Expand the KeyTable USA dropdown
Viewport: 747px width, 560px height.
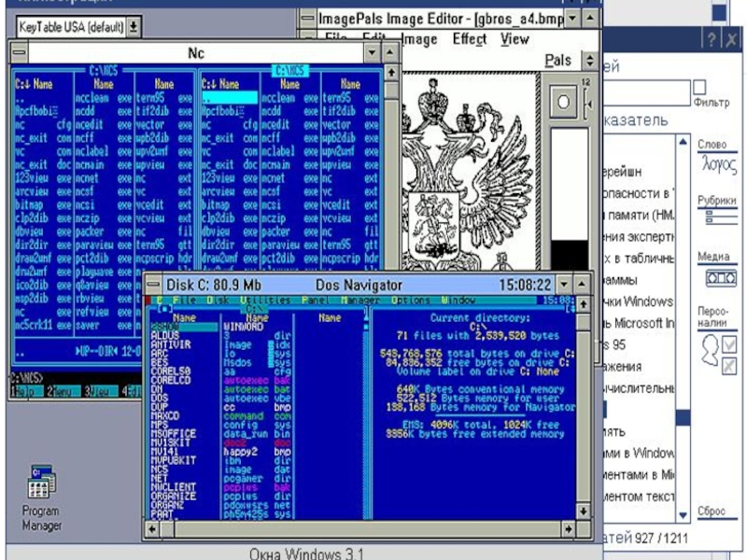134,27
